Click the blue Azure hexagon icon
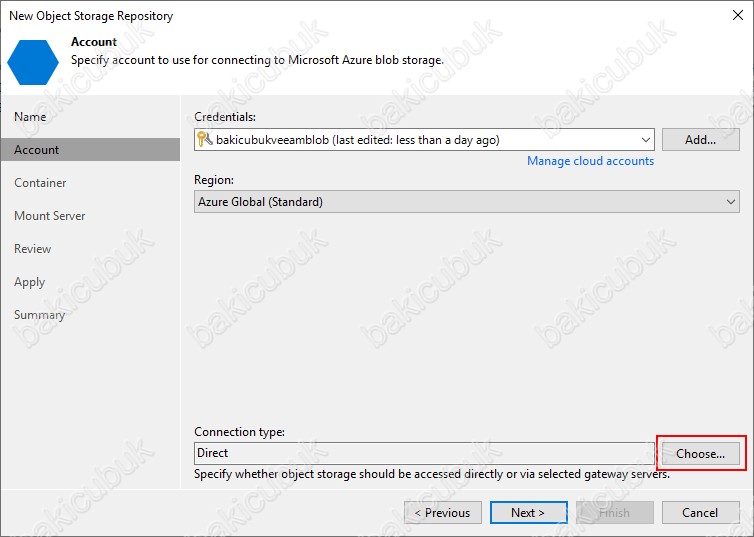The width and height of the screenshot is (754, 537). pos(33,60)
